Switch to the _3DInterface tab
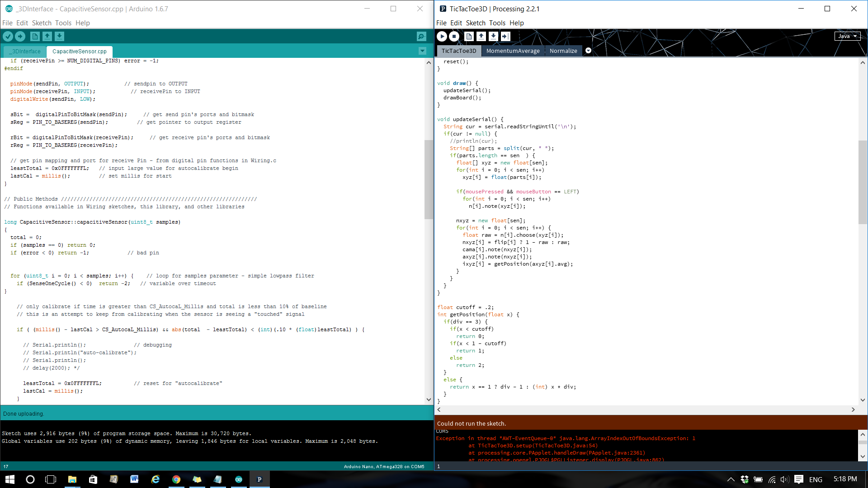Image resolution: width=868 pixels, height=488 pixels. 25,52
